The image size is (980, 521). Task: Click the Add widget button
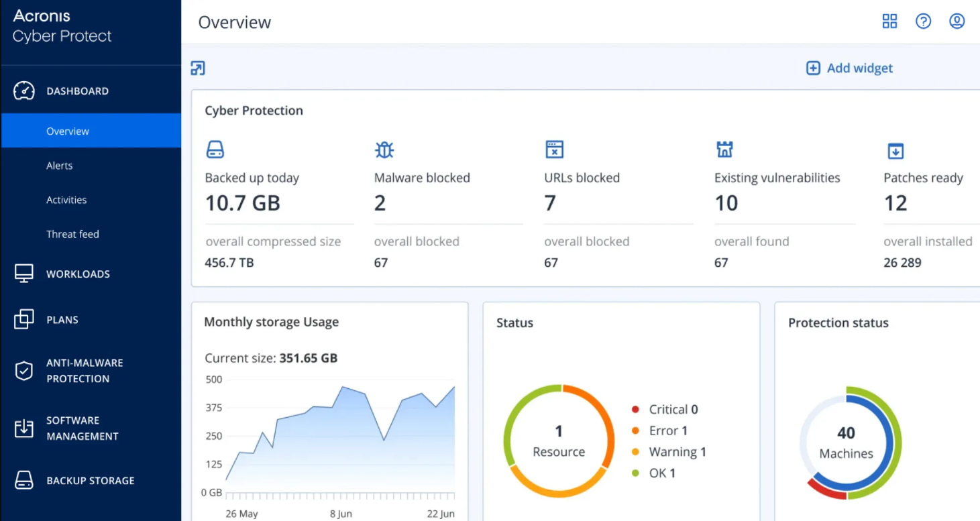[850, 68]
